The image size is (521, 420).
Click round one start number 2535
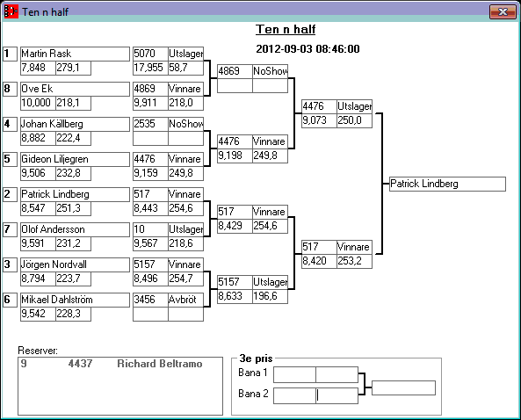tap(150, 124)
